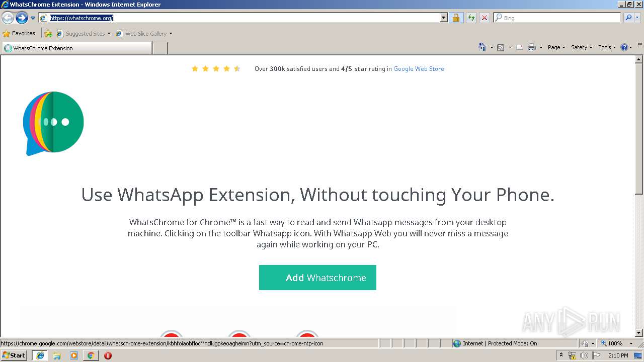Image resolution: width=644 pixels, height=362 pixels.
Task: Click the red stop-sign taskbar icon
Action: [x=108, y=355]
